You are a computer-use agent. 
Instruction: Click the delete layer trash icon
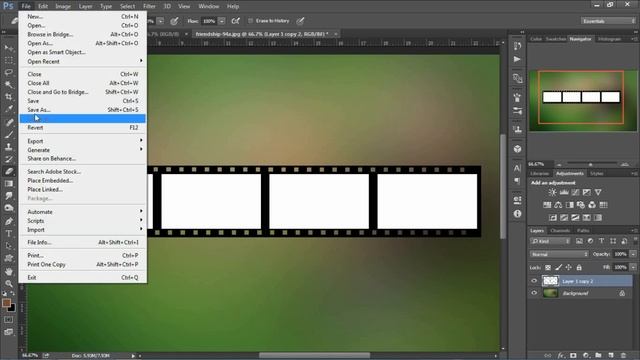coord(623,356)
